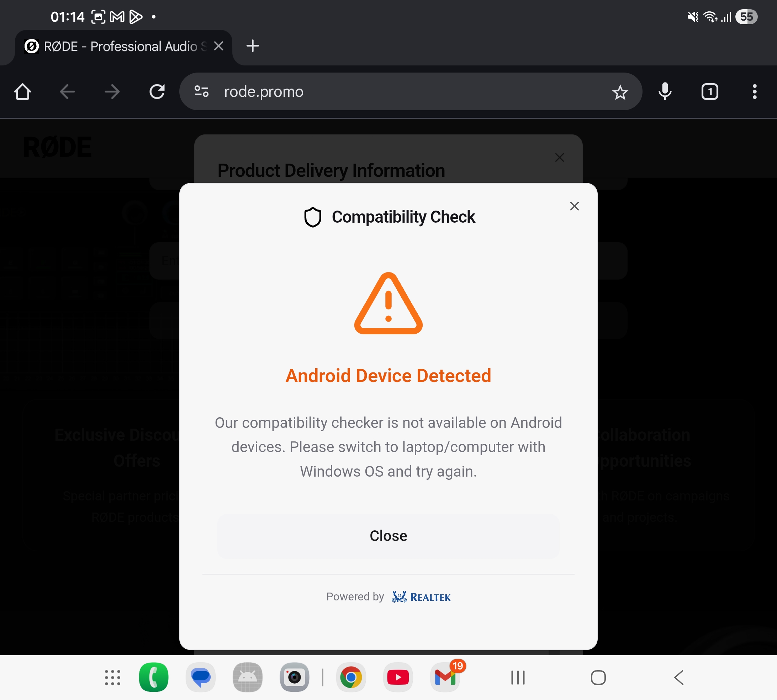Reload the rode.promo page
This screenshot has width=777, height=700.
click(157, 91)
